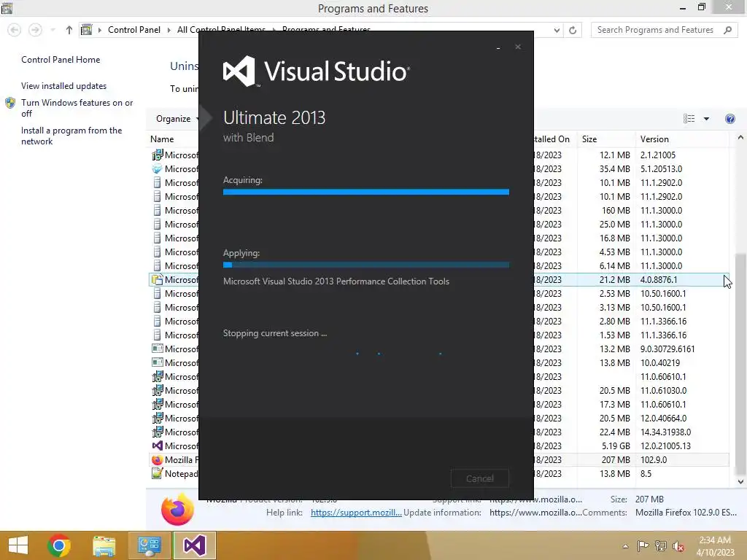
Task: Click the 9.0.30729.6161 version cell
Action: (x=667, y=349)
